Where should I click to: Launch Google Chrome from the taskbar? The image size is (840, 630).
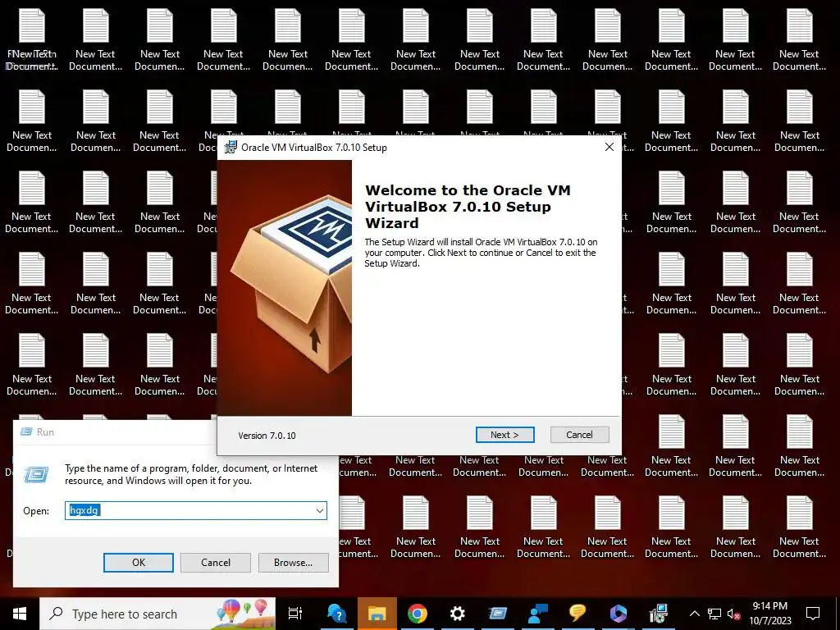pos(418,614)
